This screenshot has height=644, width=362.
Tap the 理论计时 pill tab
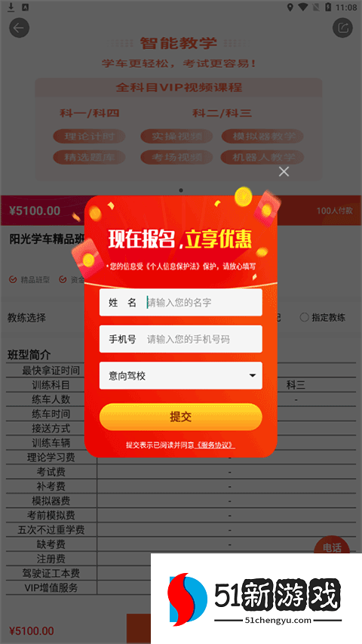pos(89,137)
